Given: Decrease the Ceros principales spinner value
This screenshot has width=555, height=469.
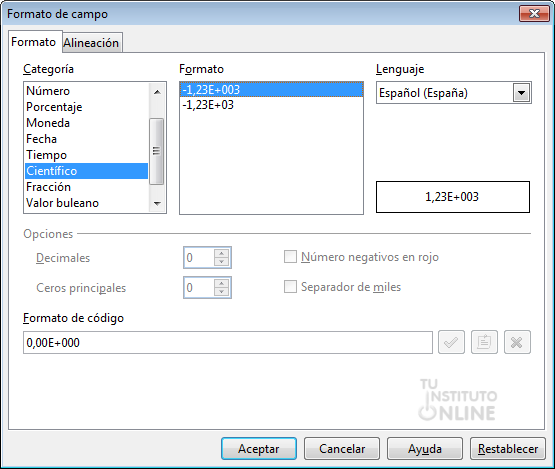Looking at the screenshot, I should 222,292.
